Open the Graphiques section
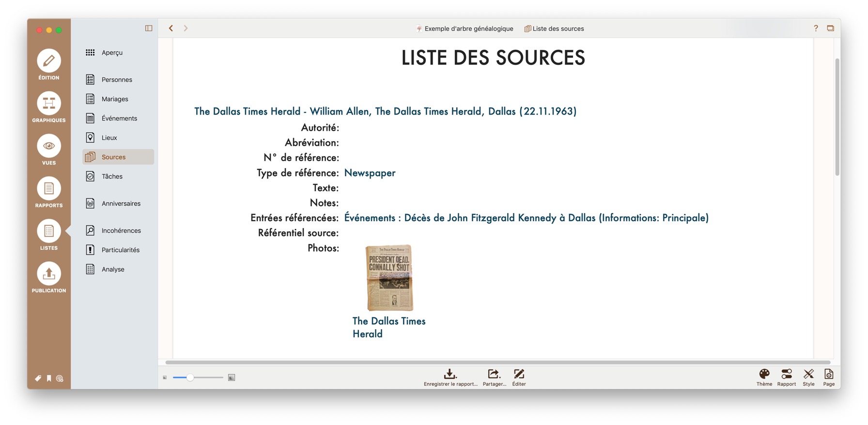868x425 pixels. click(x=49, y=107)
